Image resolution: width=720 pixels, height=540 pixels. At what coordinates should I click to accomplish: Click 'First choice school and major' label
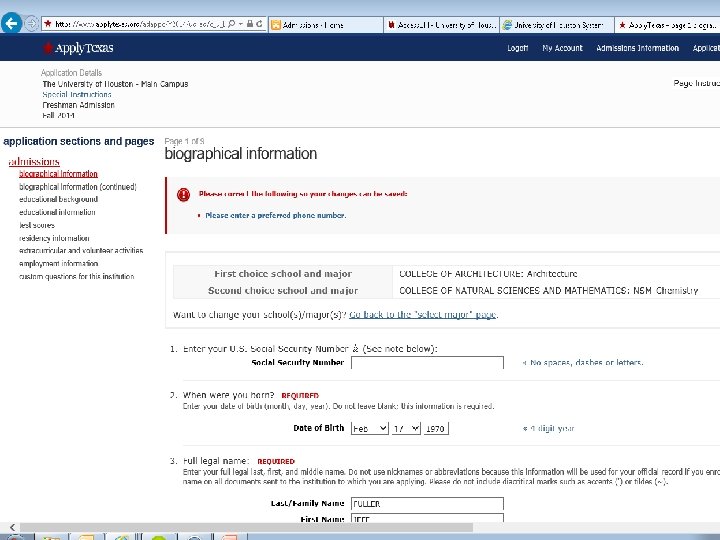click(x=283, y=274)
